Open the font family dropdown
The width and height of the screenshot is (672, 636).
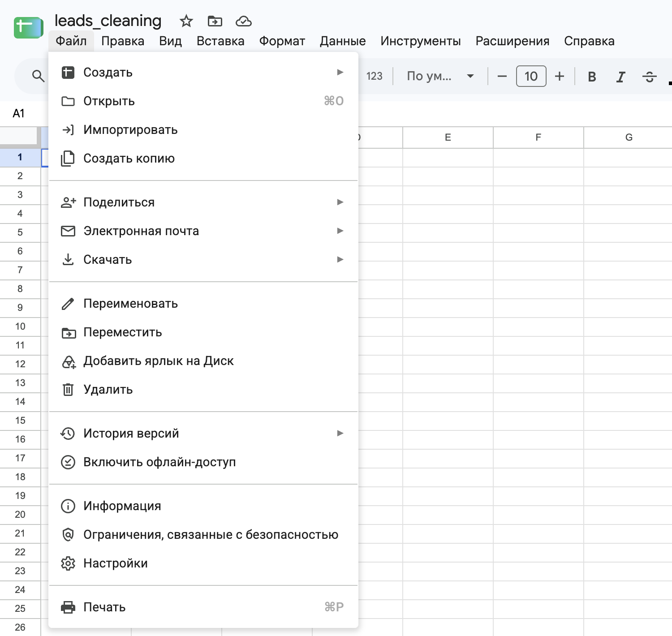[x=440, y=76]
